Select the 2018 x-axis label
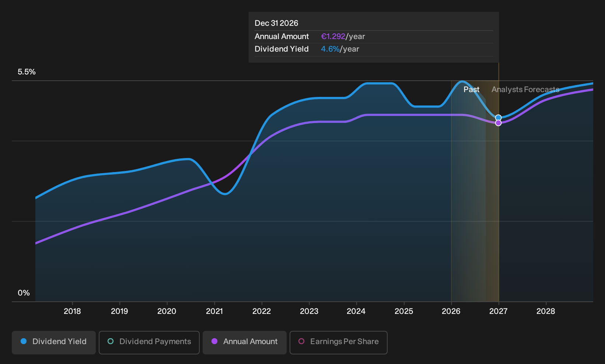This screenshot has height=364, width=605. point(72,311)
